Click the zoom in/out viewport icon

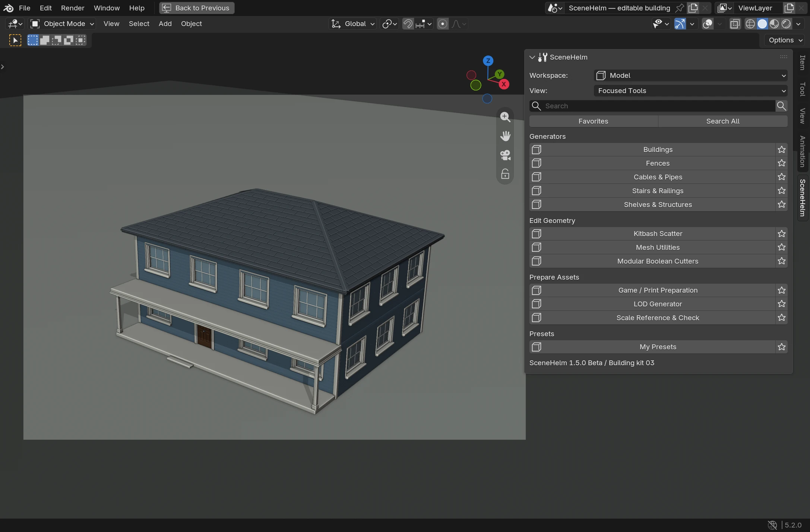[x=505, y=117]
